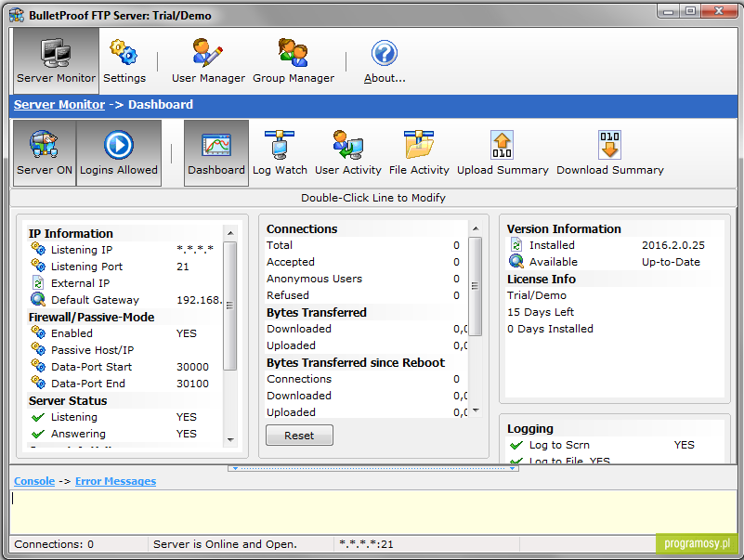Open the Log Watch view
The width and height of the screenshot is (744, 560).
click(280, 153)
